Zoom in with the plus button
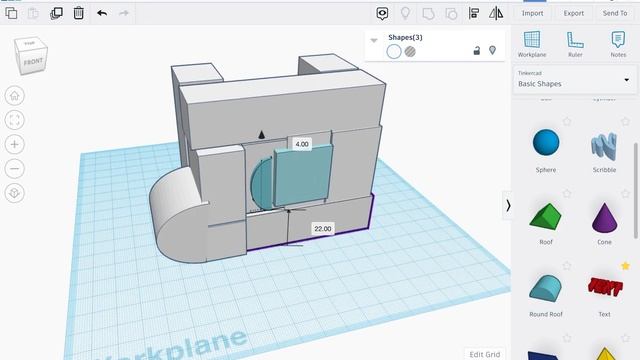The height and width of the screenshot is (360, 640). click(15, 144)
